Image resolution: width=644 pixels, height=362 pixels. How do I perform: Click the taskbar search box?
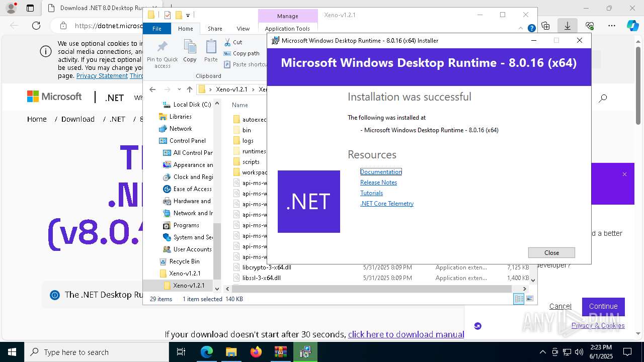[x=97, y=352]
